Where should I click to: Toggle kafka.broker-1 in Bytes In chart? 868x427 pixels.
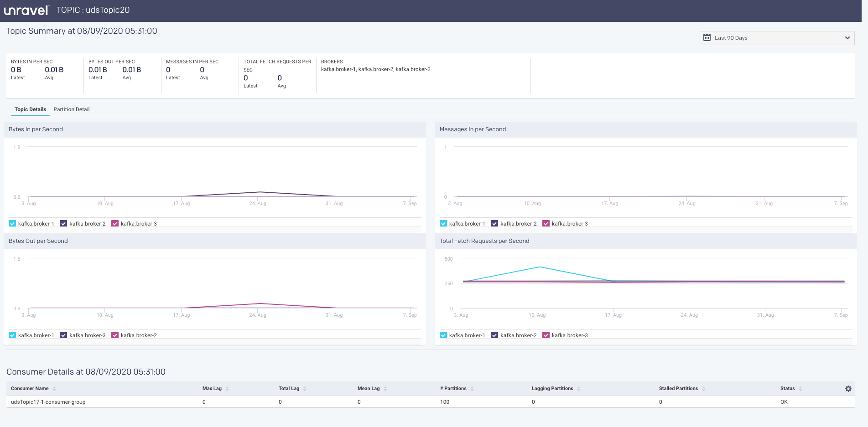[12, 224]
